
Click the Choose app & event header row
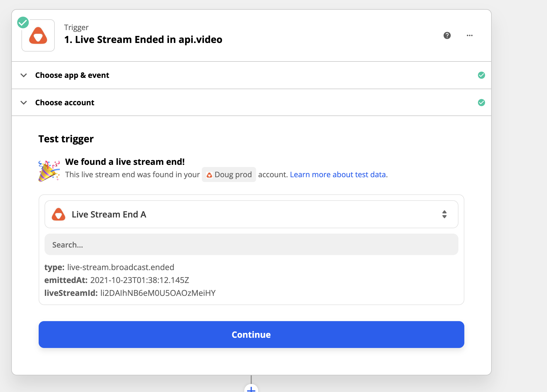point(72,75)
